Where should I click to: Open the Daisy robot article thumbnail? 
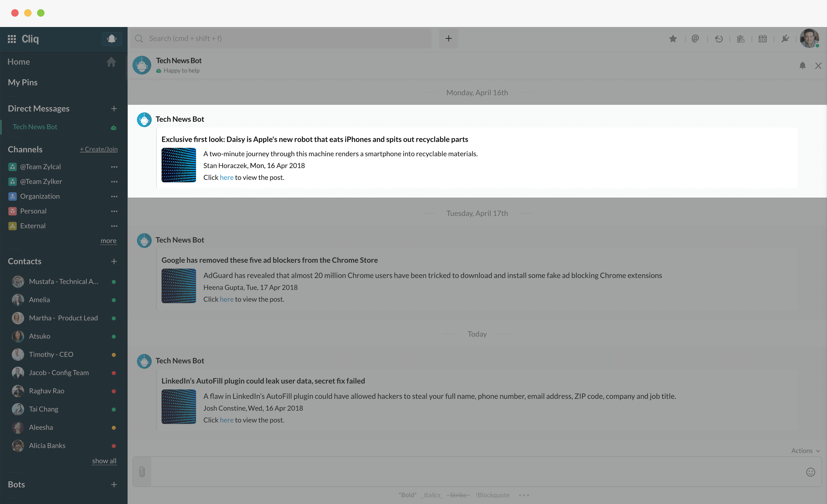179,165
